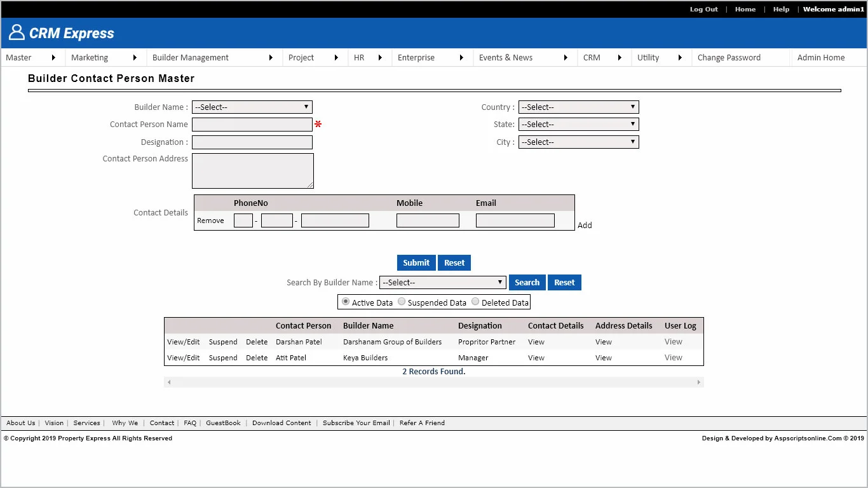This screenshot has width=868, height=488.
Task: Open Vision footer link
Action: pyautogui.click(x=54, y=423)
